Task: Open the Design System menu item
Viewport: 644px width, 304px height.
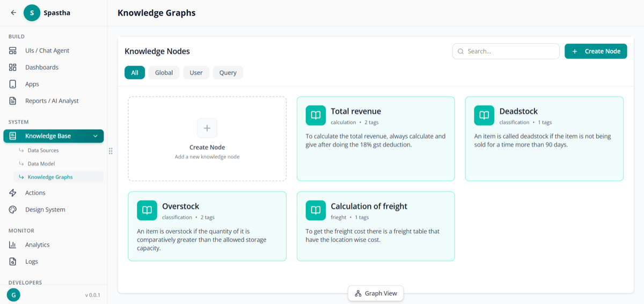Action: coord(54,210)
